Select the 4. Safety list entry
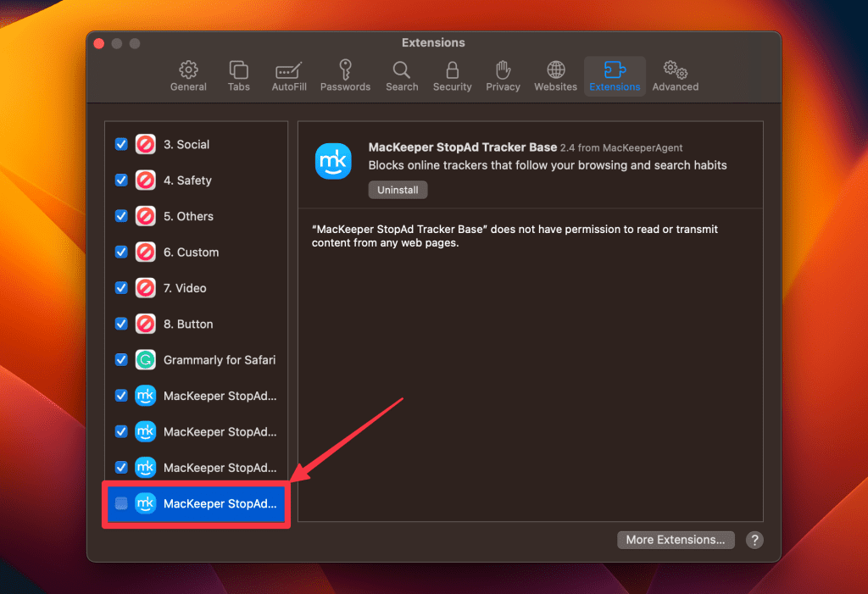This screenshot has height=594, width=868. pyautogui.click(x=197, y=180)
